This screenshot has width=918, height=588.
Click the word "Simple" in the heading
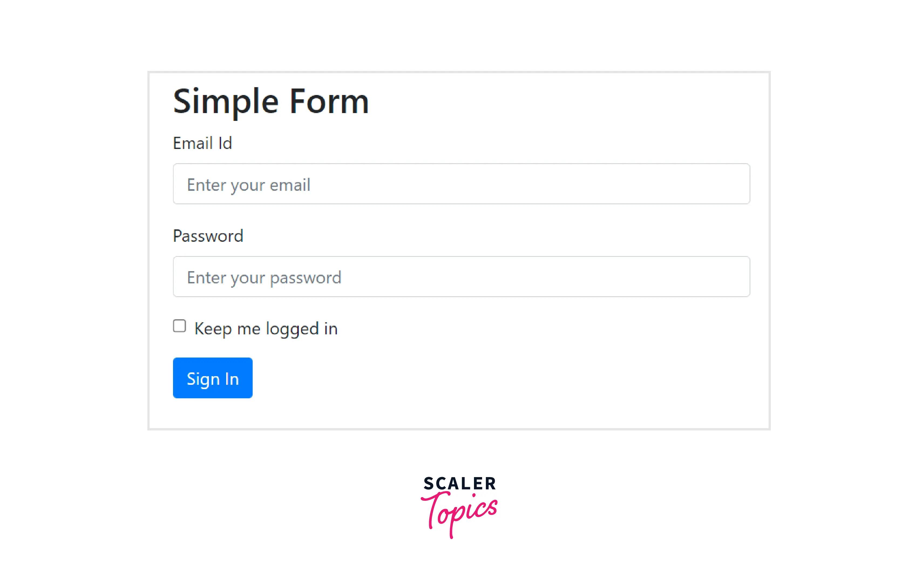(226, 101)
